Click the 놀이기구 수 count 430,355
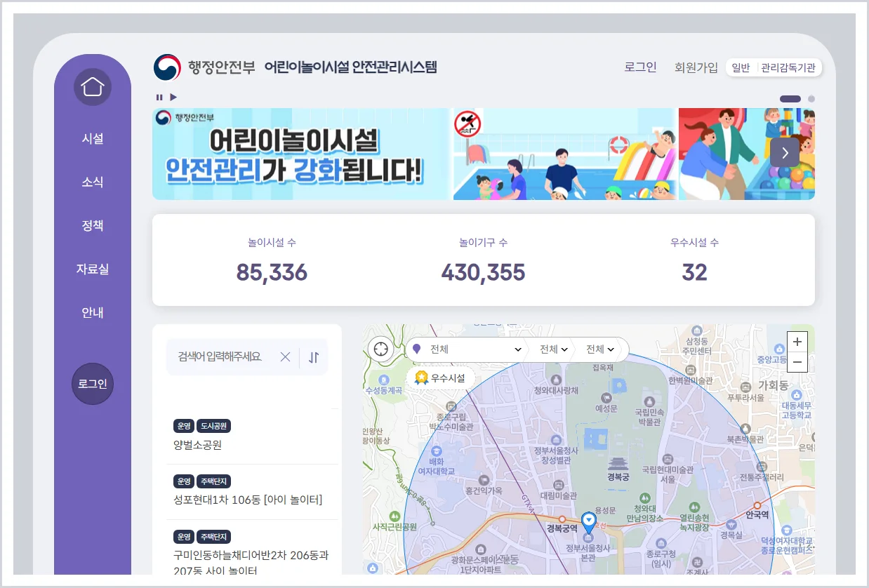The image size is (869, 588). tap(483, 272)
